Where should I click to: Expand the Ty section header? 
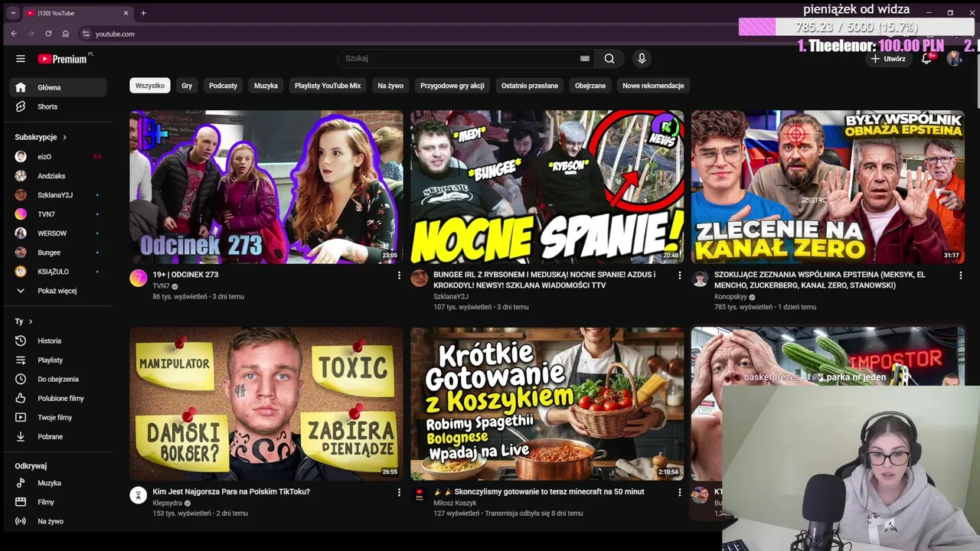tap(24, 321)
